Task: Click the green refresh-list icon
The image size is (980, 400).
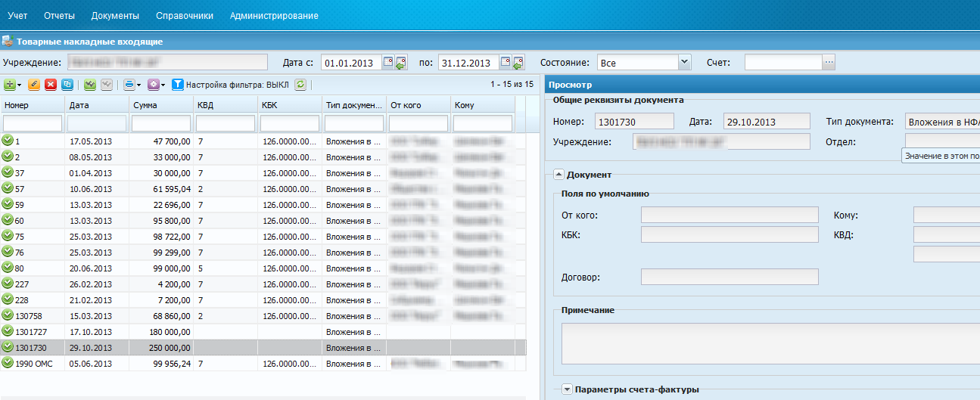Action: click(300, 85)
